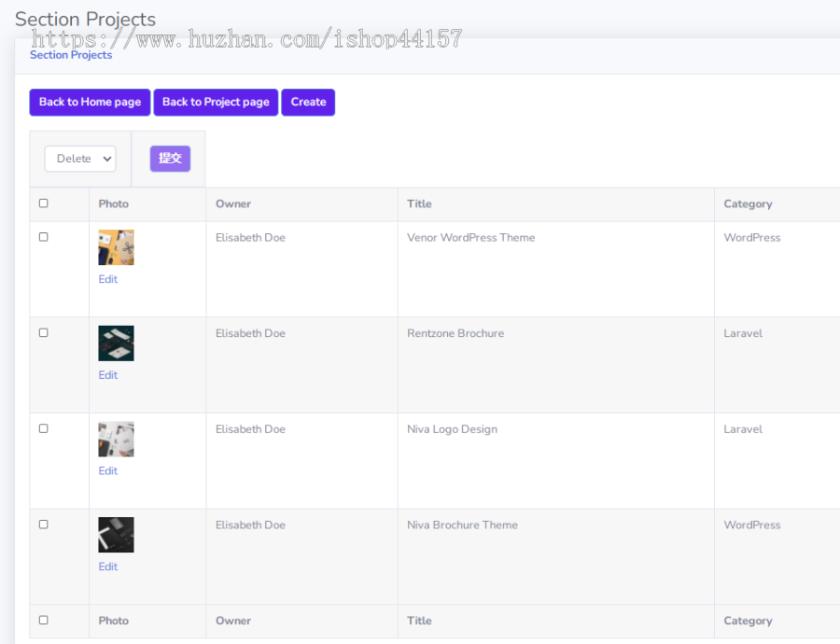Click Laravel category in Rentzone Brochure row
840x644 pixels.
click(x=743, y=333)
